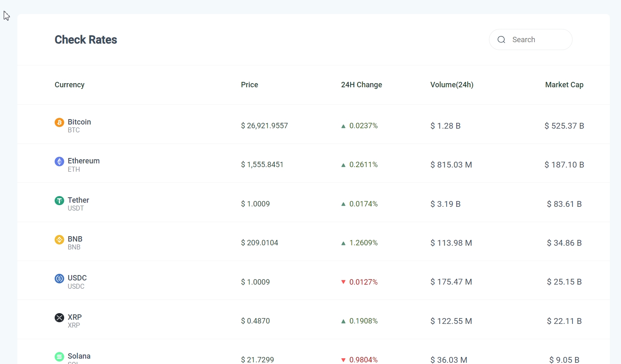This screenshot has height=364, width=621.
Task: Click Ethereum's green up arrow indicator
Action: (343, 165)
